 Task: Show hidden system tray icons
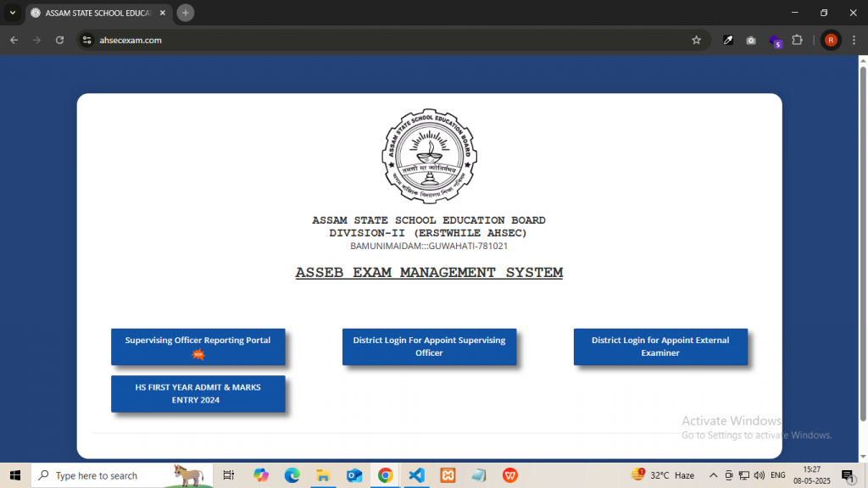(714, 475)
